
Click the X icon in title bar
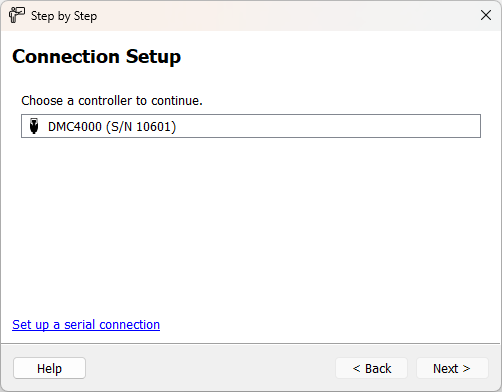pyautogui.click(x=486, y=15)
